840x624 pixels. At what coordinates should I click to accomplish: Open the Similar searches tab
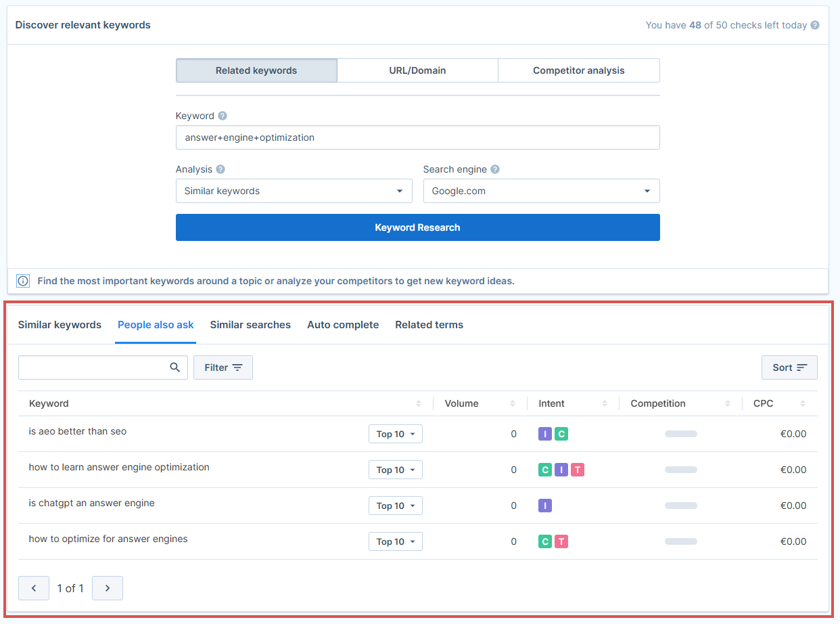[x=250, y=325]
